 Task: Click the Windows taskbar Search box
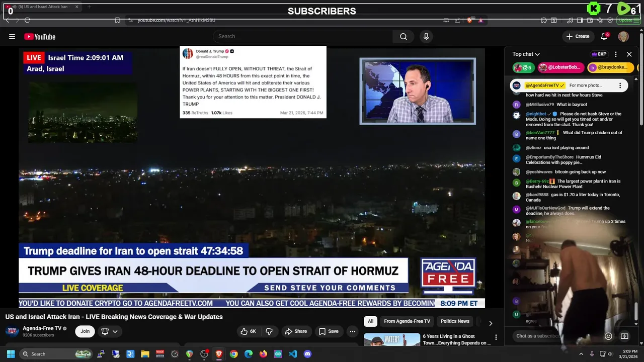(56, 354)
